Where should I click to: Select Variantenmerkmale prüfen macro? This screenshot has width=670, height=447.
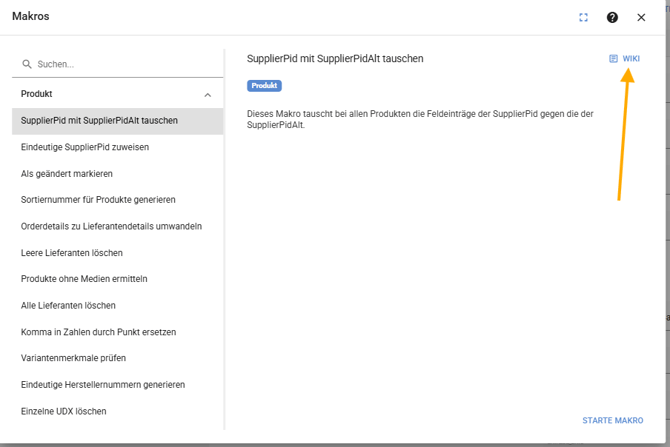73,358
